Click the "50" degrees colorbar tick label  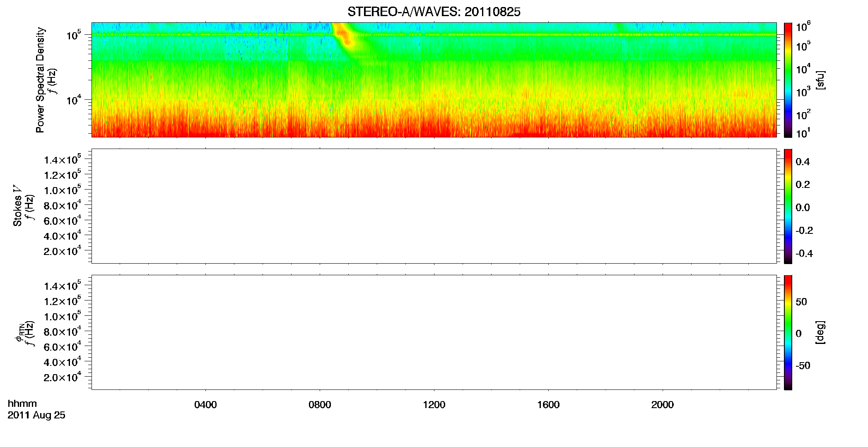coord(801,302)
